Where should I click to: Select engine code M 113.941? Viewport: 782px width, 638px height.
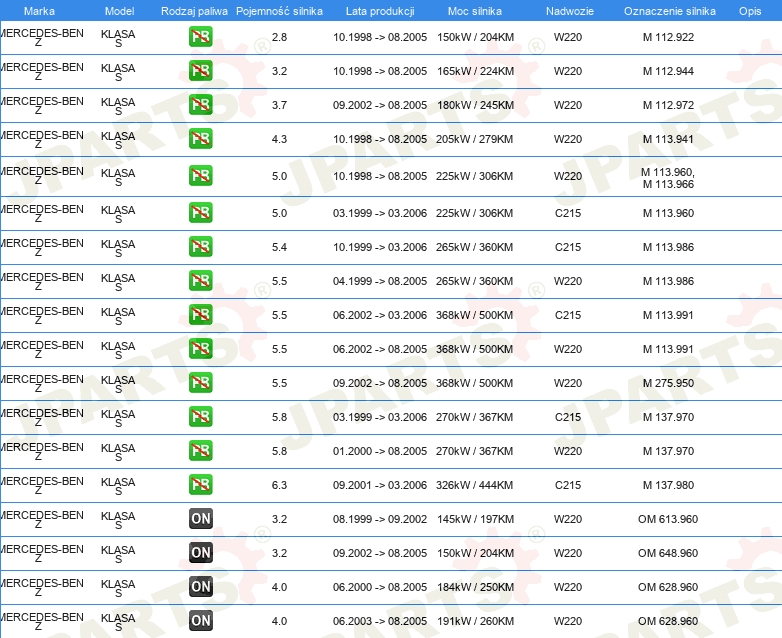click(x=668, y=139)
